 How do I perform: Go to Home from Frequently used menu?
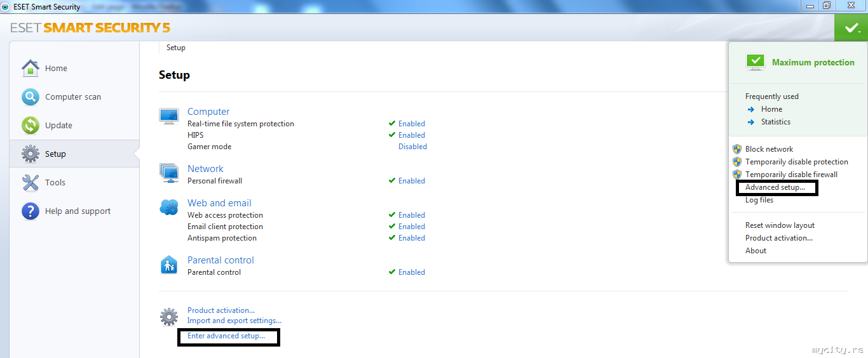pyautogui.click(x=771, y=109)
